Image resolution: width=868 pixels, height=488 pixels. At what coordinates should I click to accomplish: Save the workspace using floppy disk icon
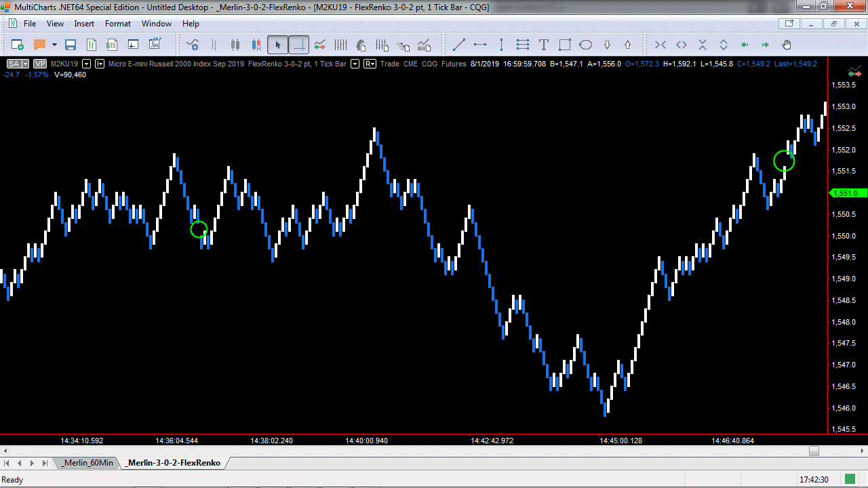pyautogui.click(x=70, y=45)
